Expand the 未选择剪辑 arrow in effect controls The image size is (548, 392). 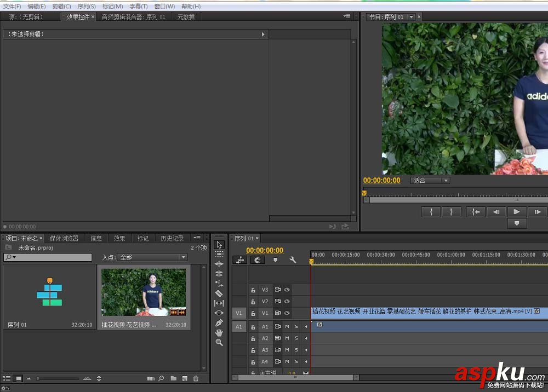coord(263,34)
